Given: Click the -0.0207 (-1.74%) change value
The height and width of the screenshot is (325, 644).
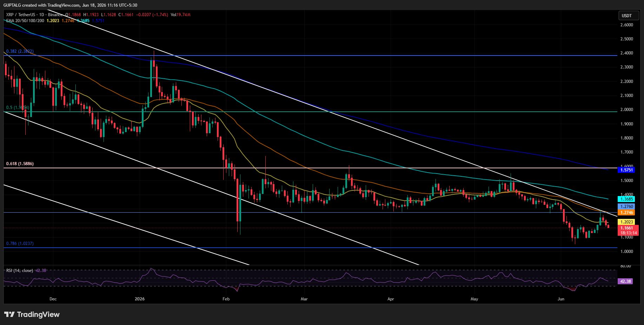Looking at the screenshot, I should 152,15.
